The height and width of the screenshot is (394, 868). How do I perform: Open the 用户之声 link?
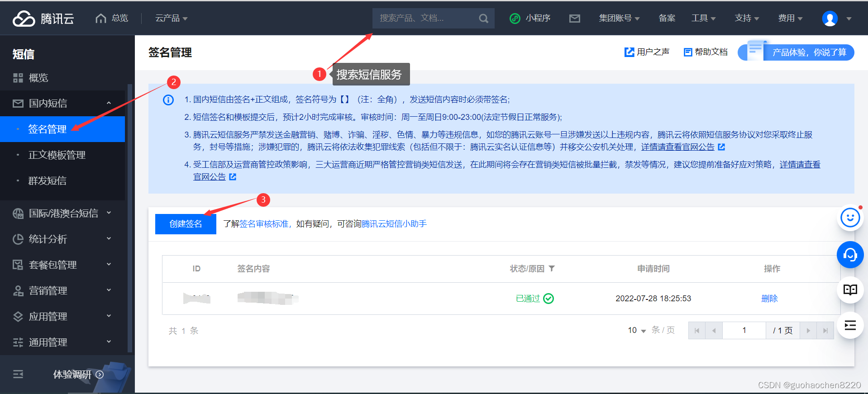(647, 52)
